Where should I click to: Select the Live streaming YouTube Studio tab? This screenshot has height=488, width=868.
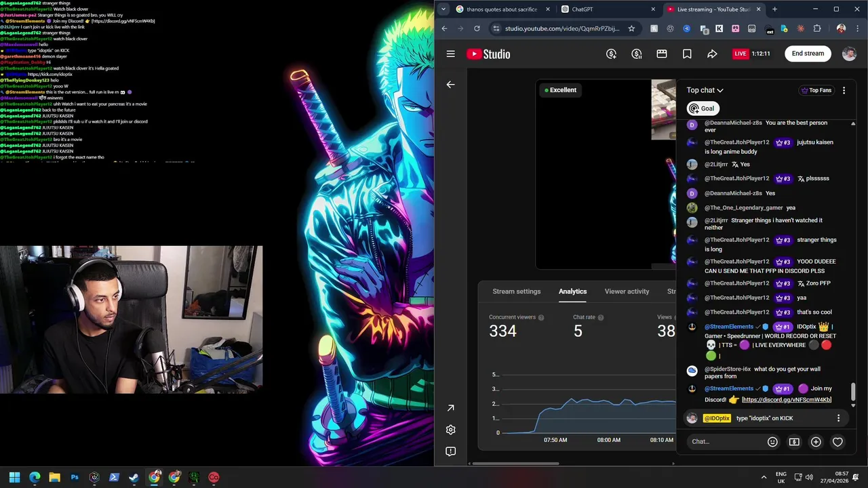click(713, 9)
